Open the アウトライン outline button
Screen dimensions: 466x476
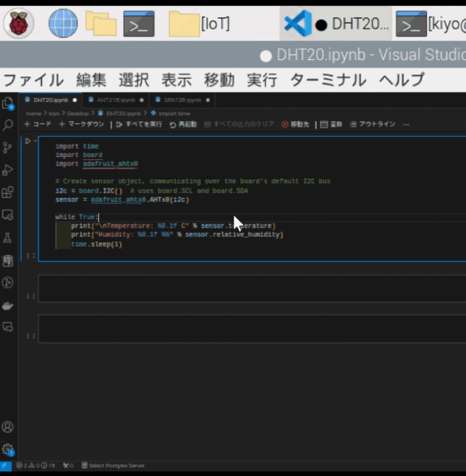click(373, 124)
